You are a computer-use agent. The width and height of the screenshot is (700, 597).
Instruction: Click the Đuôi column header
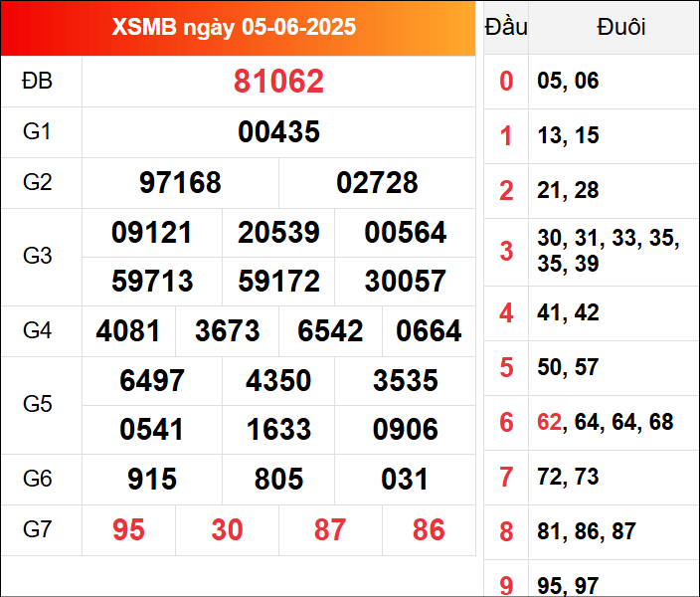point(621,27)
